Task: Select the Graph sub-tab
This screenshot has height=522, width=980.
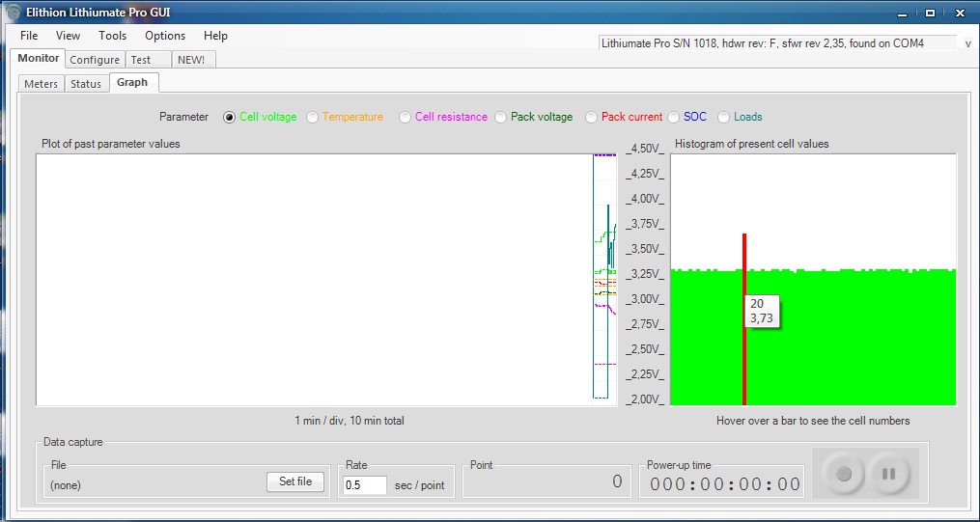Action: coord(133,82)
